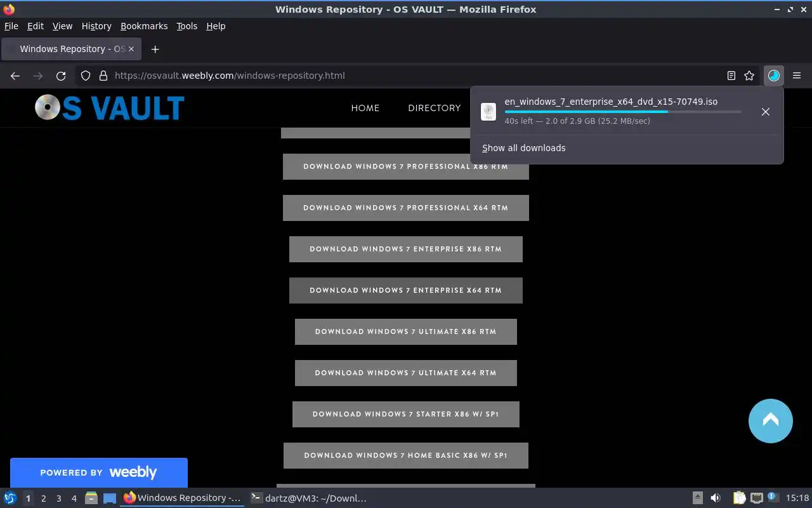Click the taskbar clock showing 15:18

click(797, 498)
